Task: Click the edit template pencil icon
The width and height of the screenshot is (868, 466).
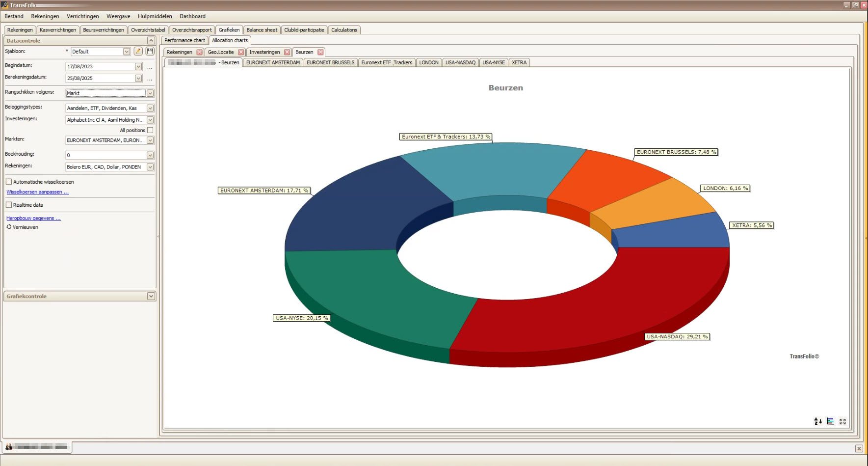Action: pos(138,52)
